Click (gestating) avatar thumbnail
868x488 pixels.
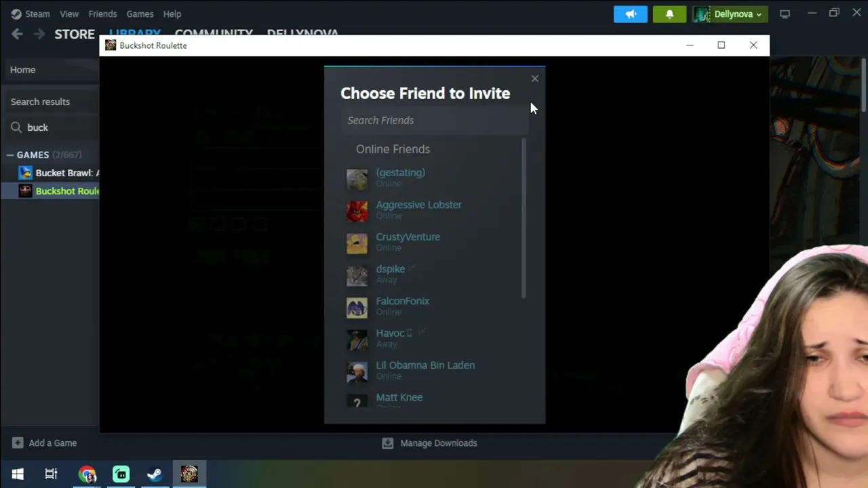point(357,178)
